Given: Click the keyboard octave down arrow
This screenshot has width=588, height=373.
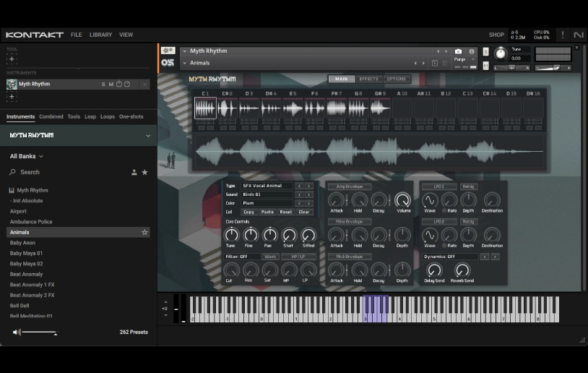Looking at the screenshot, I should [x=165, y=316].
